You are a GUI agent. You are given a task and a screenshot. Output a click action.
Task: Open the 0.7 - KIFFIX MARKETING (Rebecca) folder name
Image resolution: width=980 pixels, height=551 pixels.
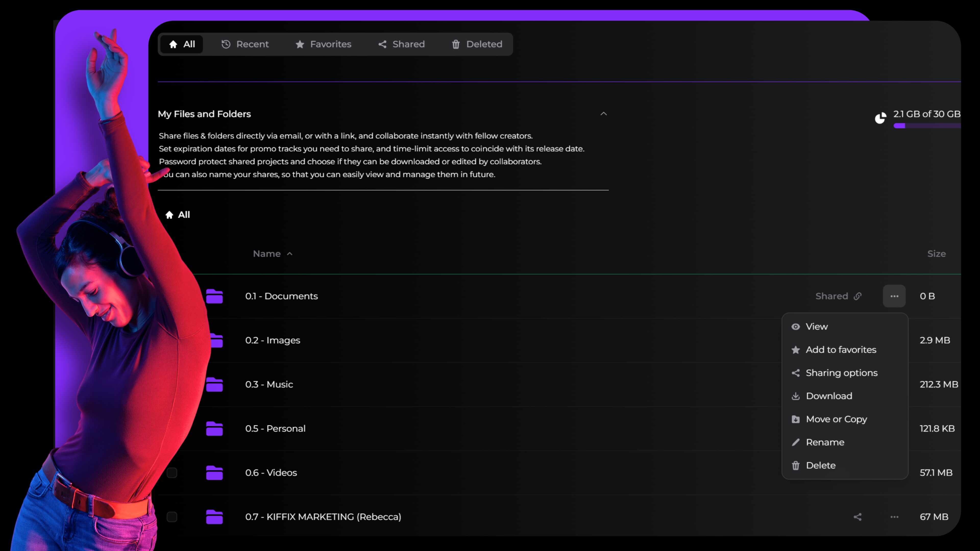(323, 517)
